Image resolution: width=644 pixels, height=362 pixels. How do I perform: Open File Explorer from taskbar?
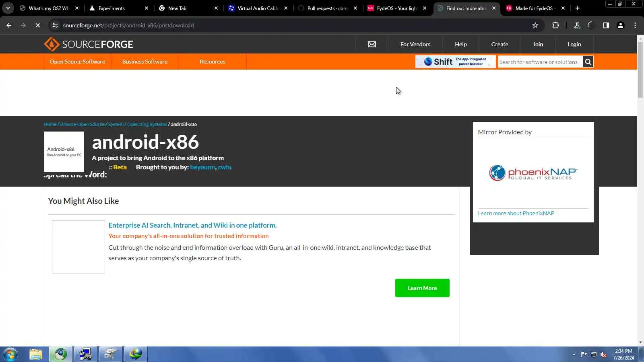click(36, 354)
